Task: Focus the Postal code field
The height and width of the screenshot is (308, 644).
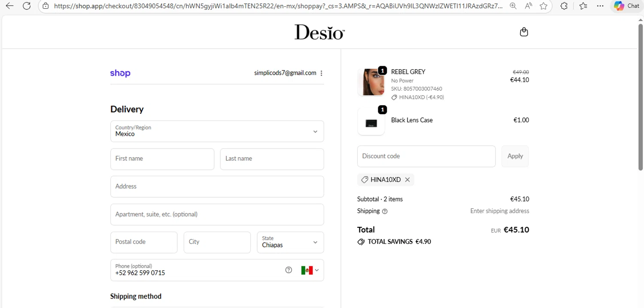Action: (x=144, y=242)
